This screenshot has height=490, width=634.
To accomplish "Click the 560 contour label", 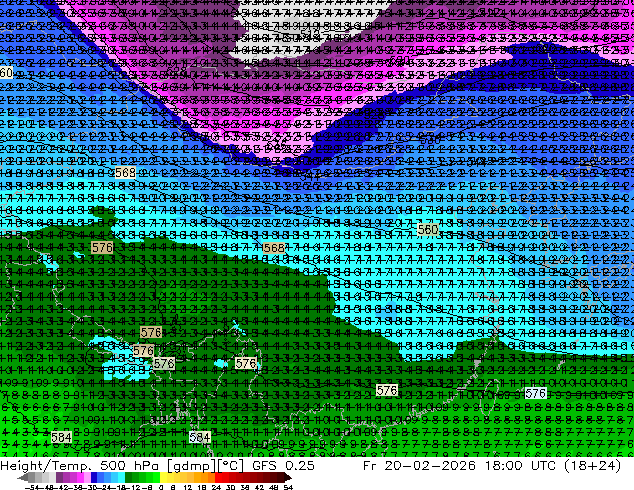I will (427, 230).
